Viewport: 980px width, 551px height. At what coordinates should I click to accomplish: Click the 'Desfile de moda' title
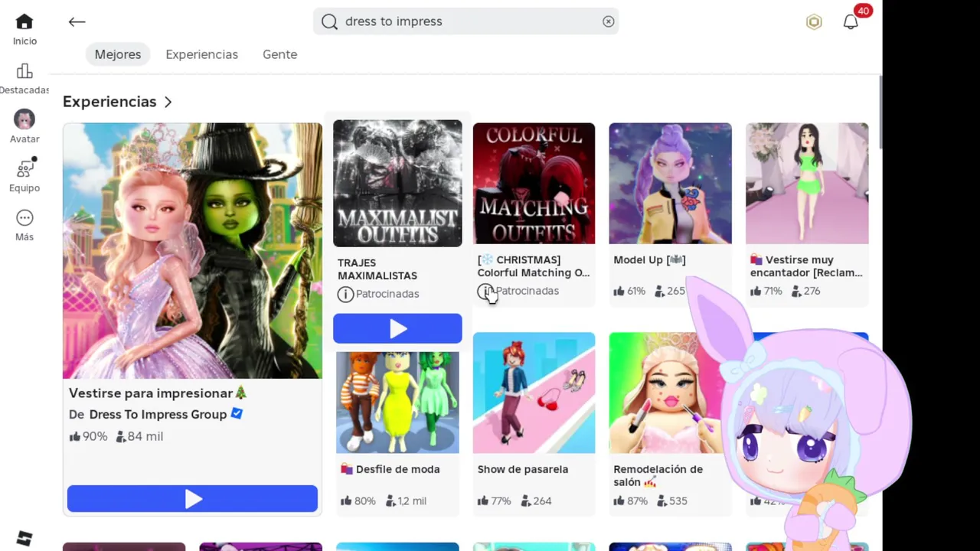pos(390,469)
